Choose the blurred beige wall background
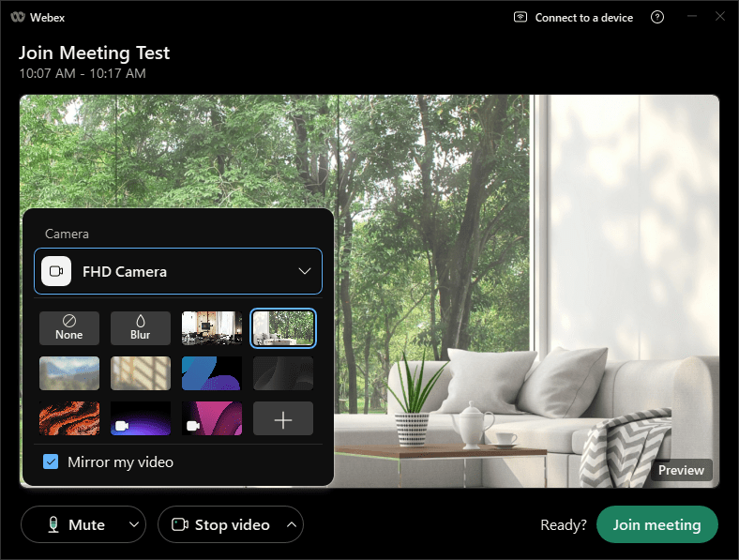Viewport: 739px width, 560px height. tap(141, 373)
